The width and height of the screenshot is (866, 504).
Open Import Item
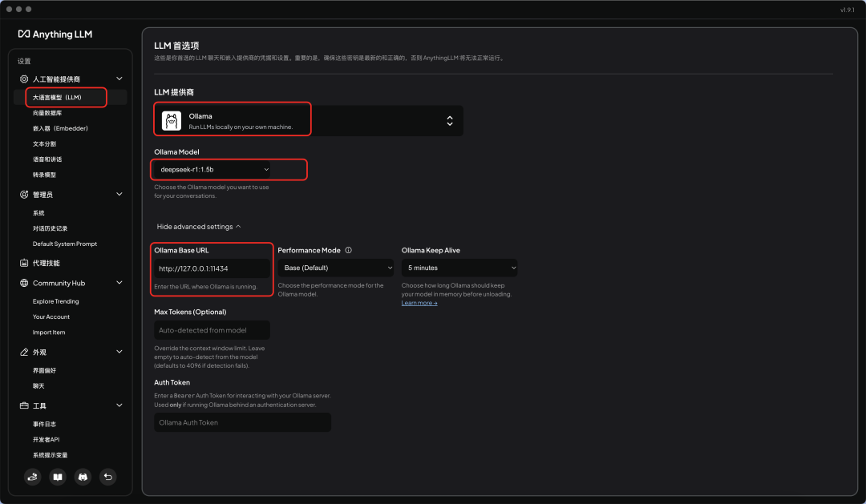[49, 333]
